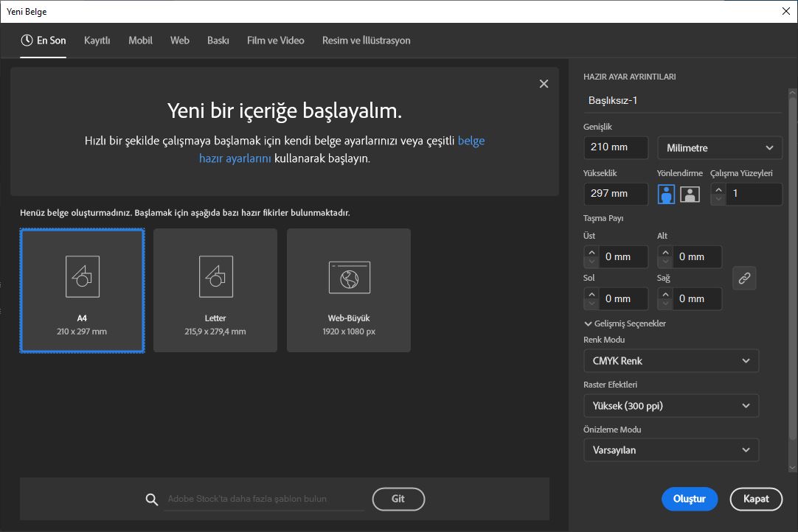Image resolution: width=798 pixels, height=532 pixels.
Task: Decrease Sol bleed value with down arrow
Action: click(x=591, y=304)
